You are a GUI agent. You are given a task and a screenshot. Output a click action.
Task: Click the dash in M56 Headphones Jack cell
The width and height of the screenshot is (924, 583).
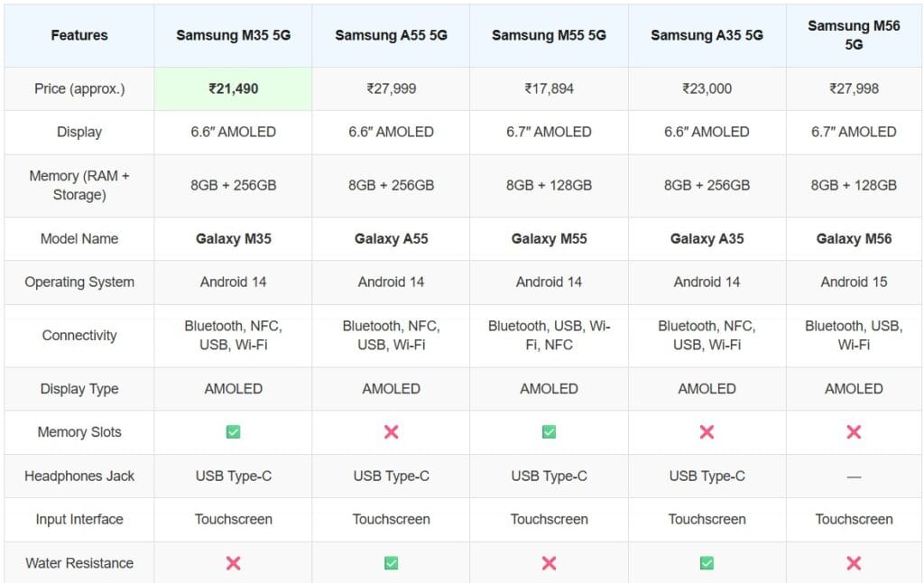pos(854,477)
